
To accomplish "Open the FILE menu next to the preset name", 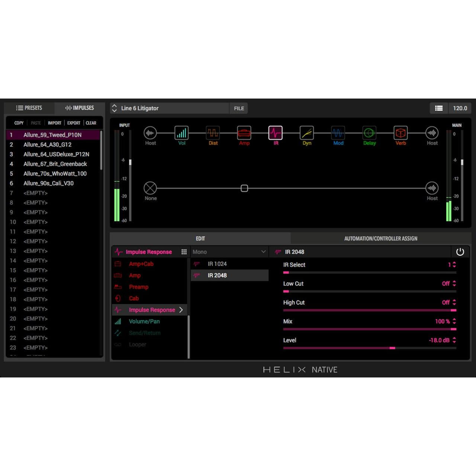I will click(x=238, y=108).
